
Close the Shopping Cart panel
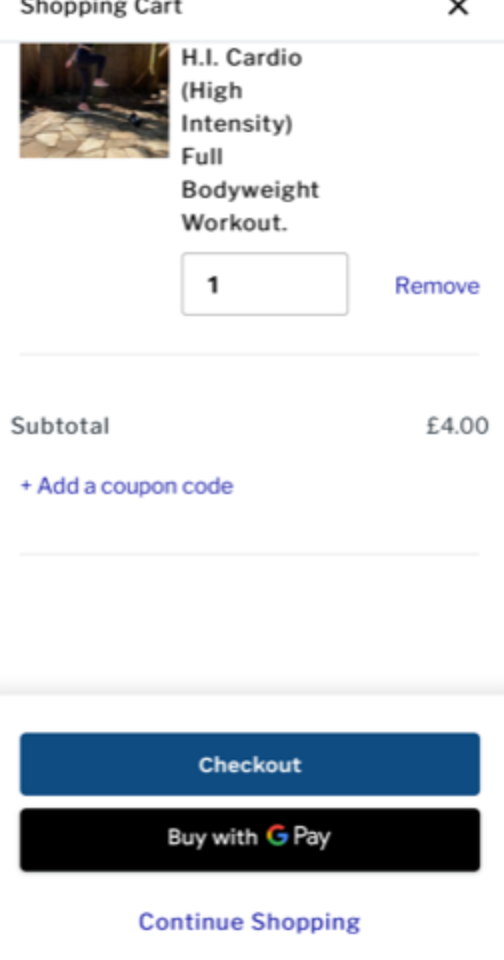point(457,7)
